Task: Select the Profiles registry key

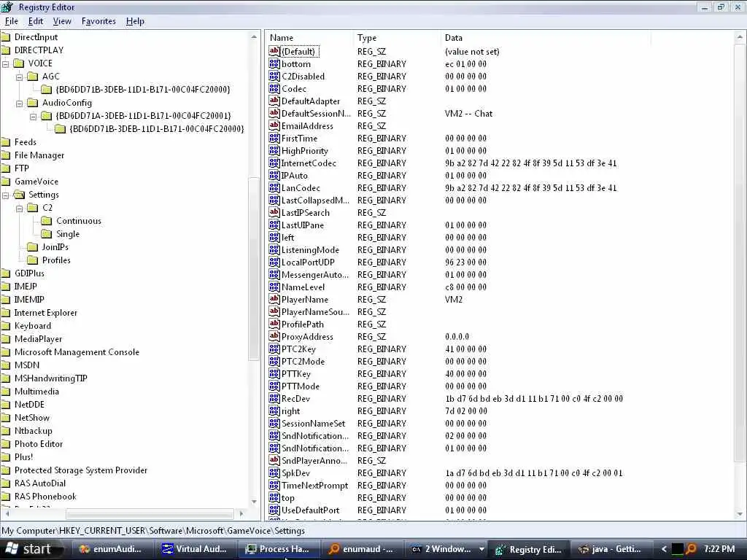Action: [56, 260]
